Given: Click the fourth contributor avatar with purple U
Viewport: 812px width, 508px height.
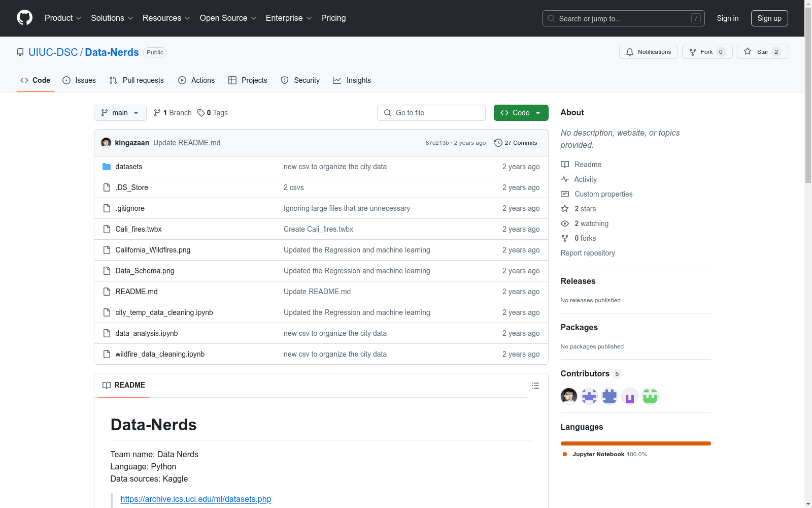Looking at the screenshot, I should pyautogui.click(x=630, y=396).
